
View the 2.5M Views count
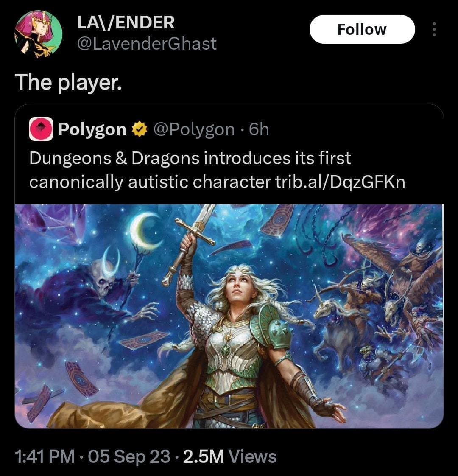230,456
